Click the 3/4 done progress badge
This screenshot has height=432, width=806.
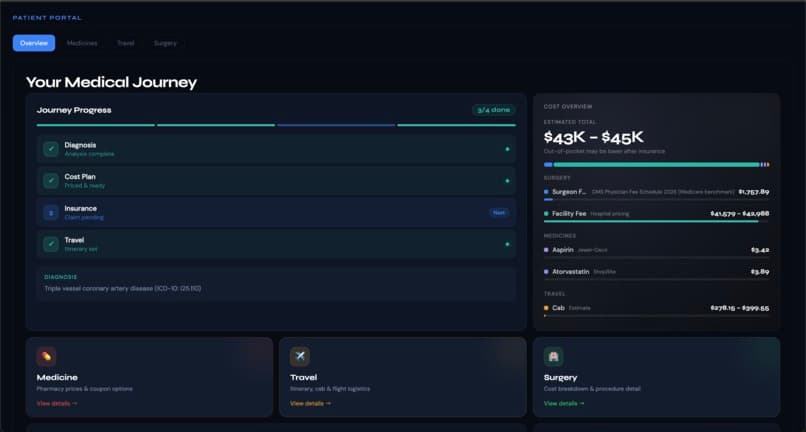(493, 110)
